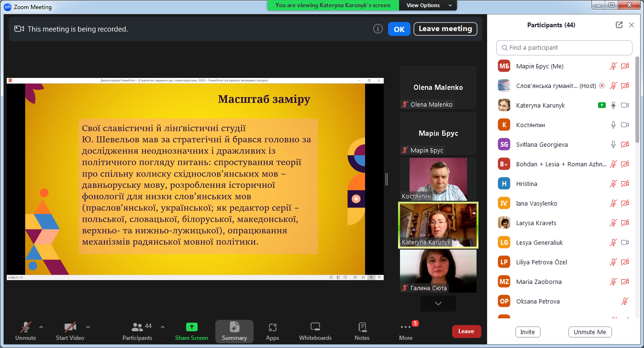This screenshot has width=644, height=348.
Task: Select Галина Сюта video thumbnail
Action: pyautogui.click(x=438, y=271)
